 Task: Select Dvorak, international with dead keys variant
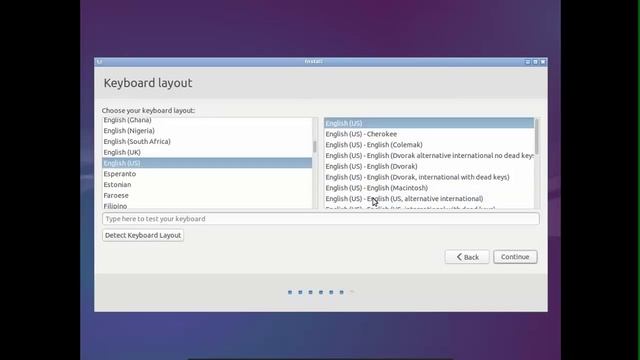(429, 177)
